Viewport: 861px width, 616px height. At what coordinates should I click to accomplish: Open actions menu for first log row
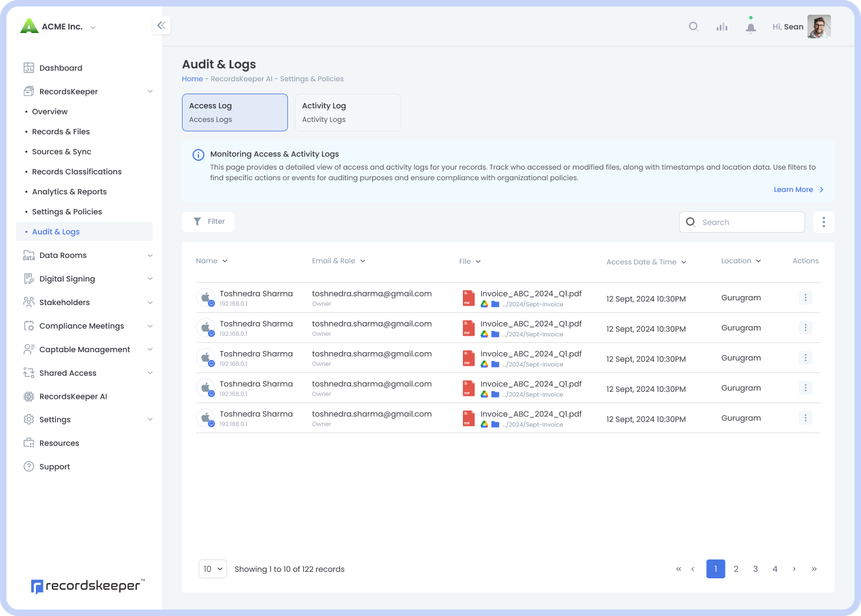tap(806, 297)
